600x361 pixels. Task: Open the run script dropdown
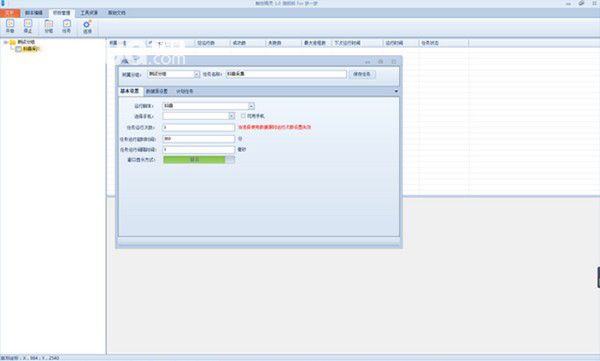251,106
